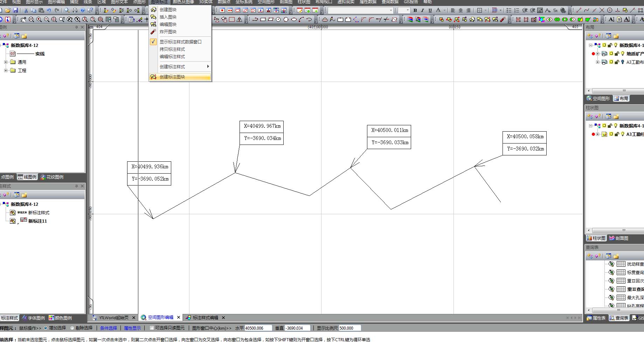This screenshot has width=644, height=343.
Task: Click the 条件选择 link
Action: (109, 328)
